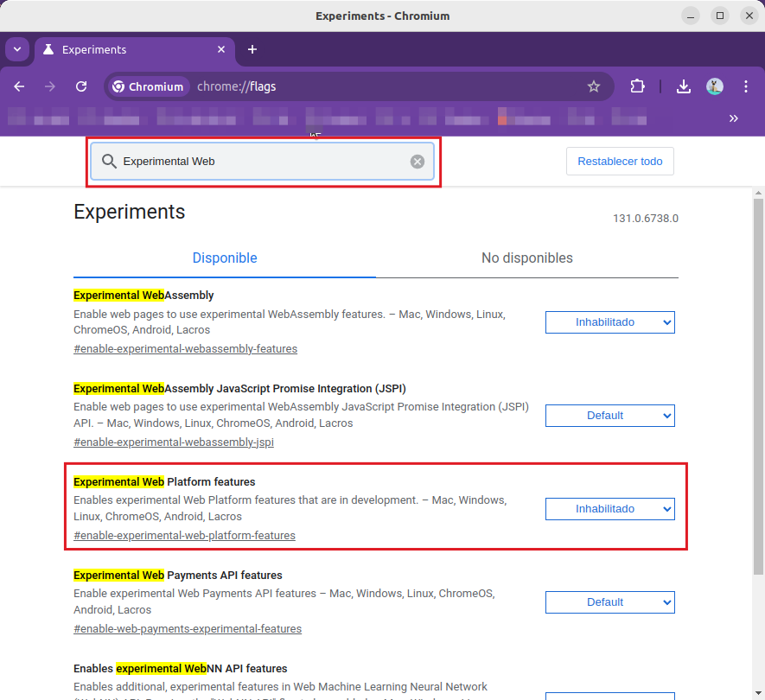
Task: Open the #enable-experimental-webassembly-jspi link
Action: tap(174, 442)
